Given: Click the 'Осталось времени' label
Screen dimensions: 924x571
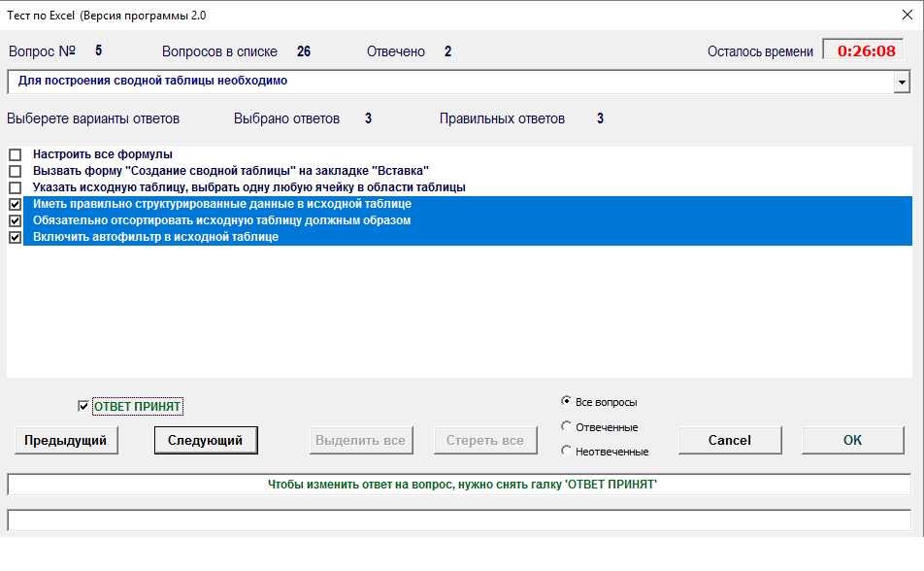Looking at the screenshot, I should pos(760,51).
